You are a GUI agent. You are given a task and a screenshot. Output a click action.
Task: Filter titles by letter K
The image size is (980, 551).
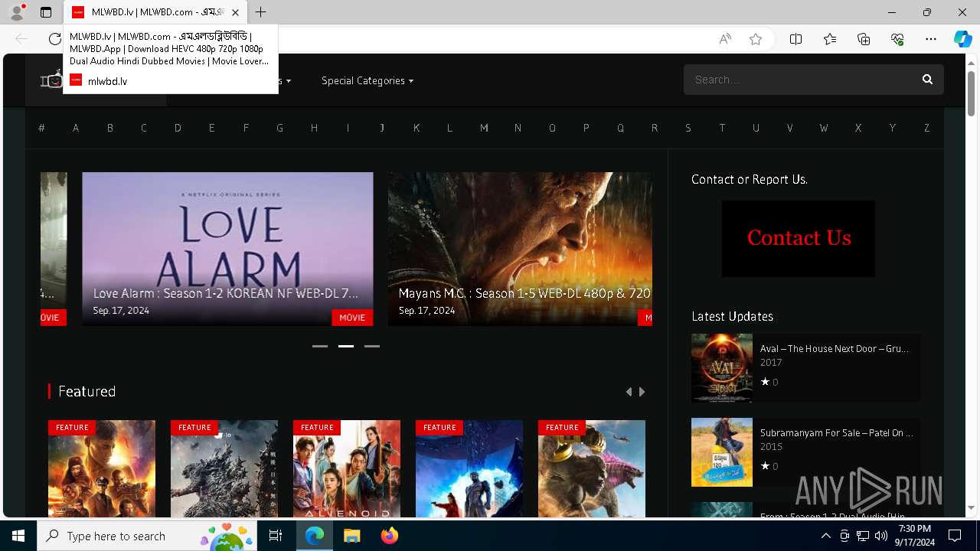pos(416,128)
